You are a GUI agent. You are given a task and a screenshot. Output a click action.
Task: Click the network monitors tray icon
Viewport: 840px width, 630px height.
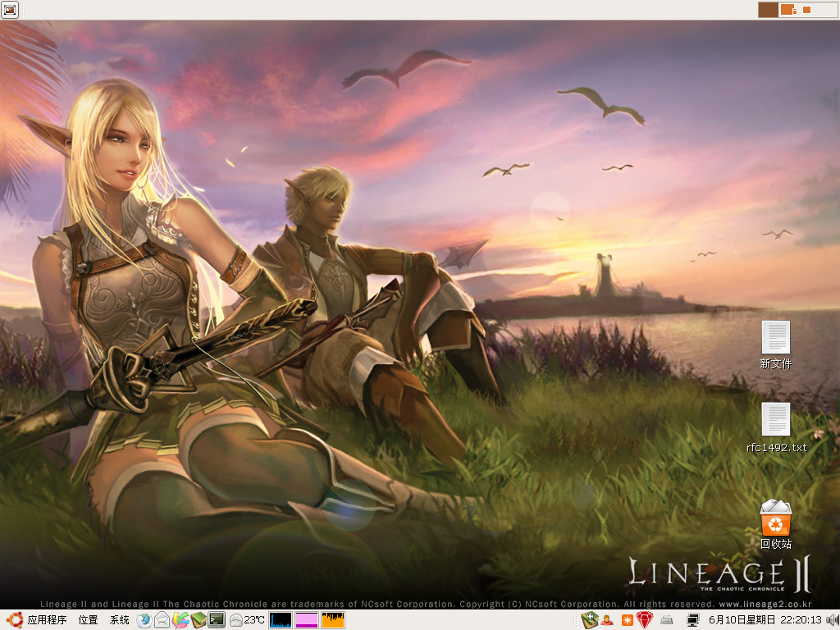click(692, 620)
